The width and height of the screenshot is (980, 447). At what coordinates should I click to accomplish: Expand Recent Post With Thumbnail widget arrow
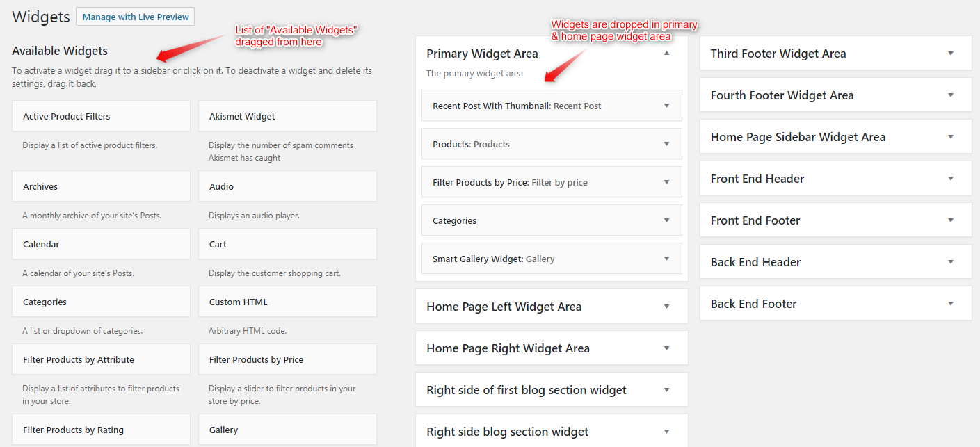coord(666,106)
